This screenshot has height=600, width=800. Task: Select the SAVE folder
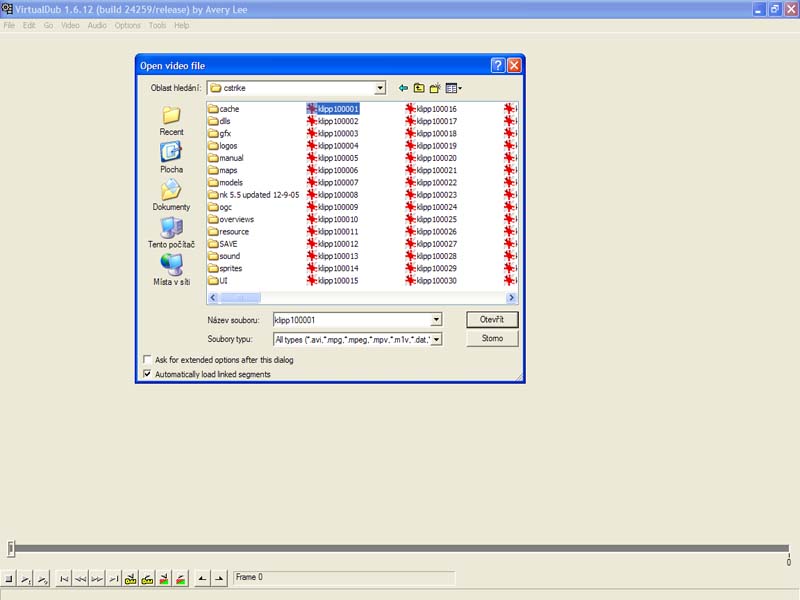click(222, 243)
